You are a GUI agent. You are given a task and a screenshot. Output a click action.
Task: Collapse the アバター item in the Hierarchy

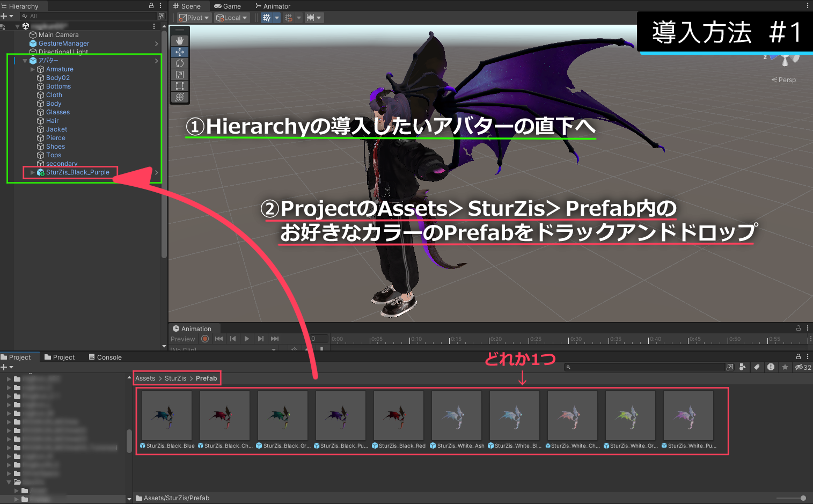coord(25,60)
